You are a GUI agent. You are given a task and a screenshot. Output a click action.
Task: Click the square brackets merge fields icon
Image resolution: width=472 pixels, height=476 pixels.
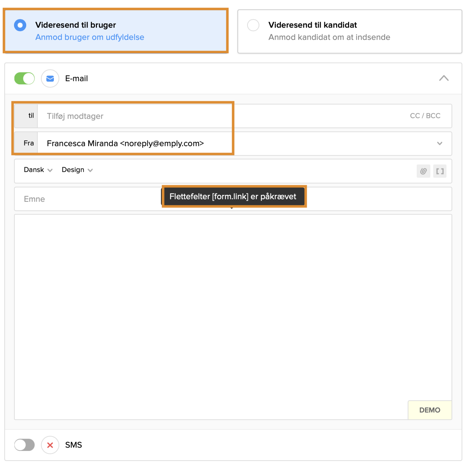[x=440, y=171]
